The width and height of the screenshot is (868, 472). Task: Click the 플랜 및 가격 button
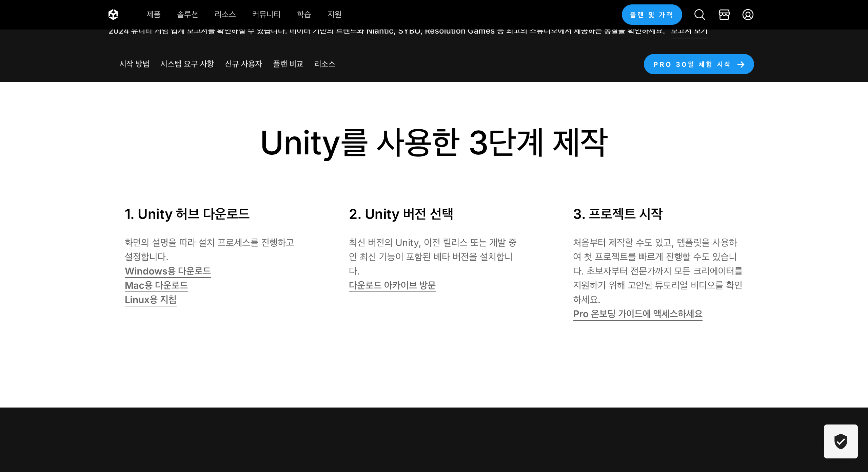(651, 15)
